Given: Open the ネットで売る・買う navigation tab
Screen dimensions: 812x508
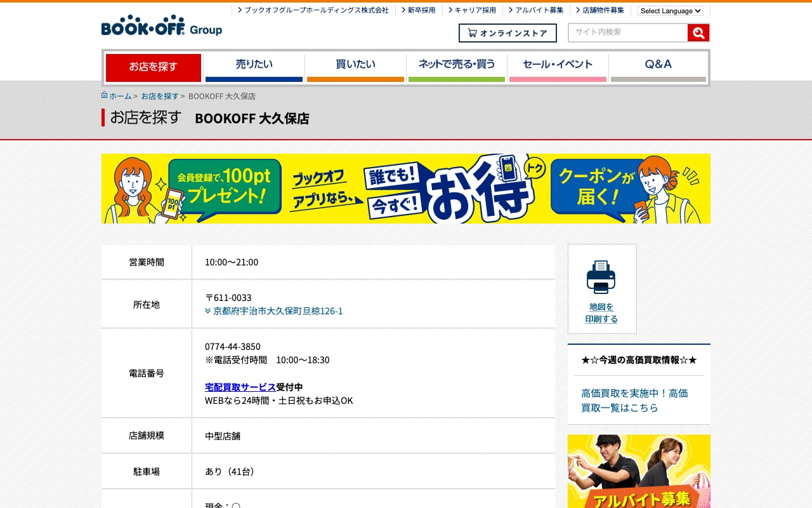Looking at the screenshot, I should tap(457, 67).
